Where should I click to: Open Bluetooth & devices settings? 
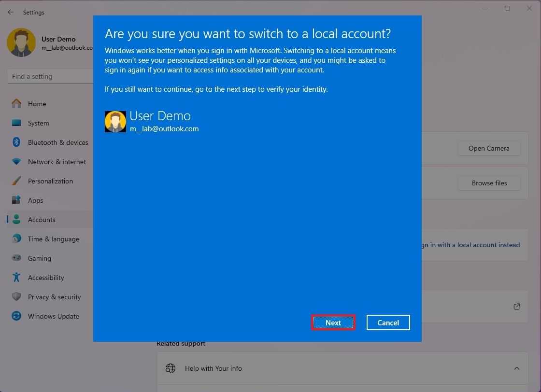click(16, 142)
